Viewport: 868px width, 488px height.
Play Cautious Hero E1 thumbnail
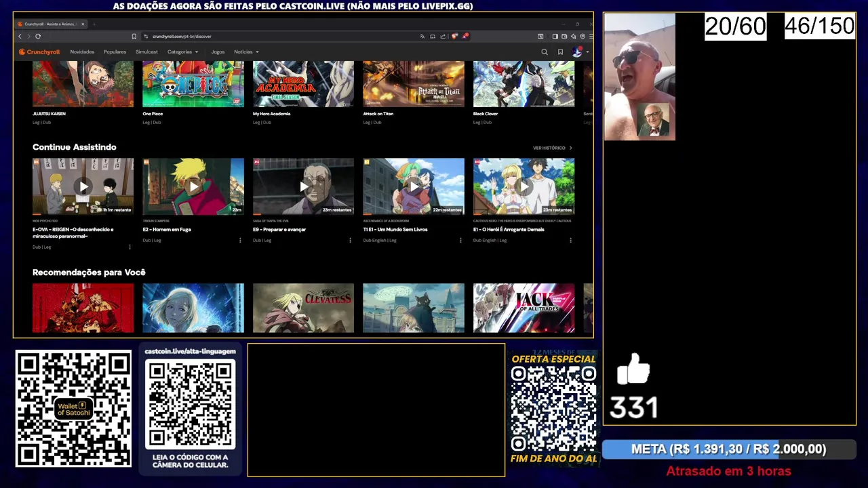(x=524, y=186)
